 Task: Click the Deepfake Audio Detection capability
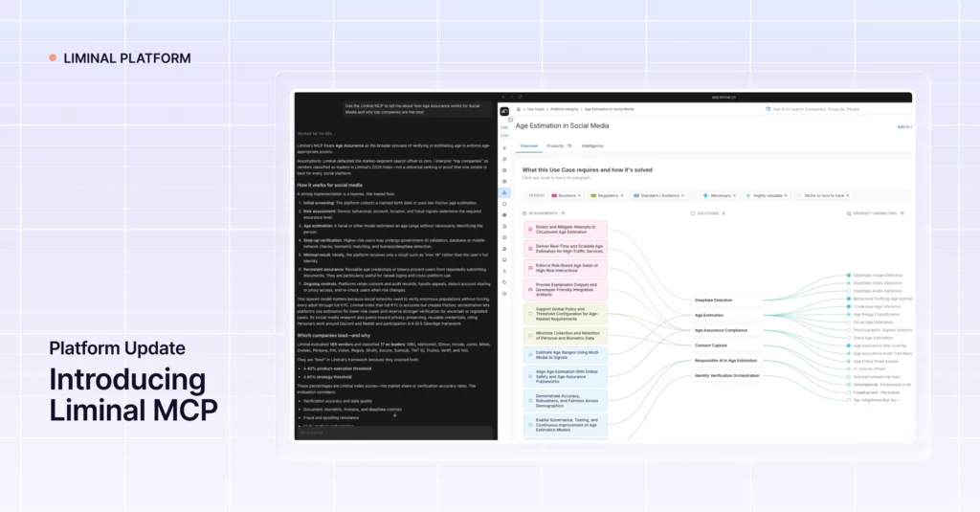pos(875,291)
